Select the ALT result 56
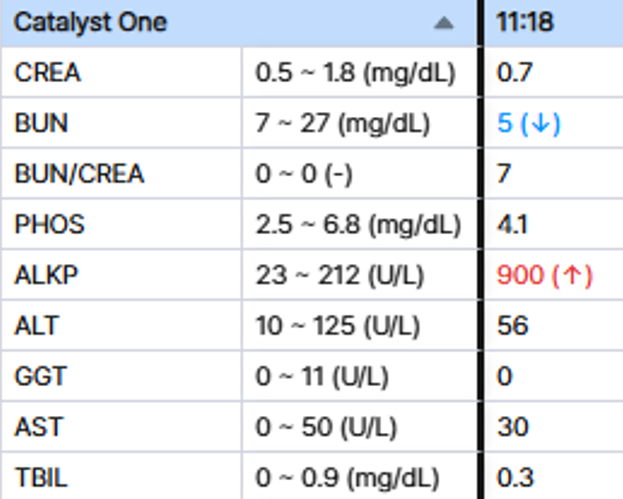Viewport: 623px width, 499px height. coord(513,325)
